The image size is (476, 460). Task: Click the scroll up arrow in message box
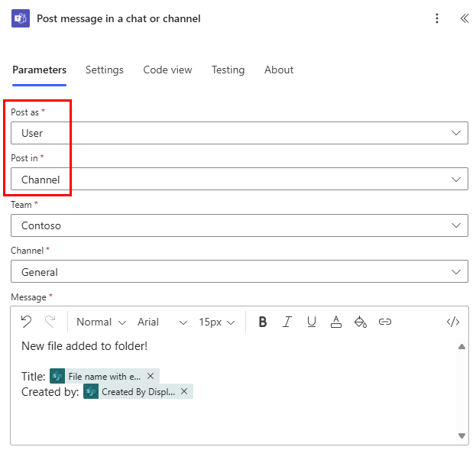tap(461, 346)
